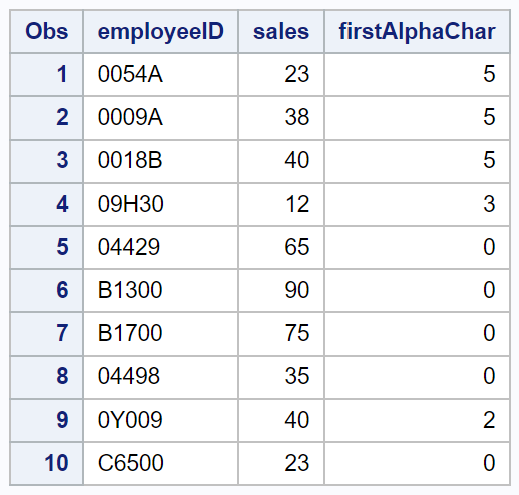The image size is (519, 495).
Task: Select the firstAlphaChar column header
Action: pos(417,32)
